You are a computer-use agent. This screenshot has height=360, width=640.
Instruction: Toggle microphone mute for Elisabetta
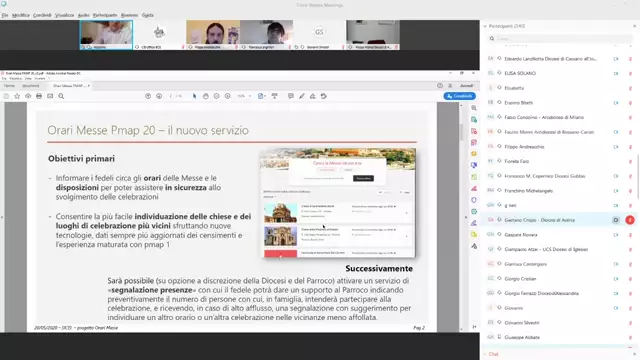click(630, 88)
